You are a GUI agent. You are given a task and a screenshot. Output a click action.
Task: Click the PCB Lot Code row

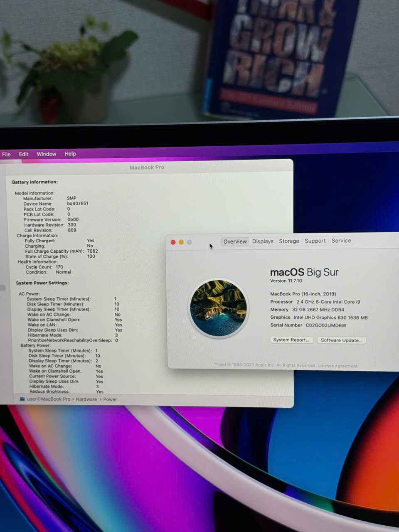(47, 214)
